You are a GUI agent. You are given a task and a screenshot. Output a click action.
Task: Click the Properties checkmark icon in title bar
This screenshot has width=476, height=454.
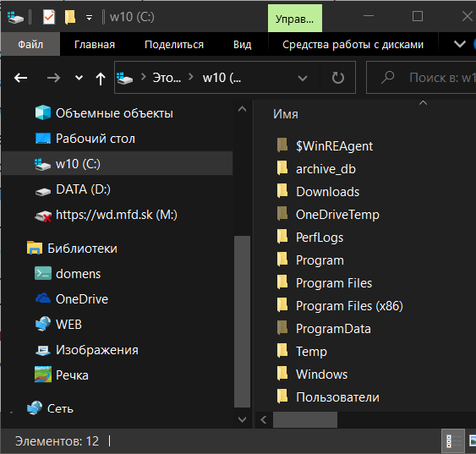(x=48, y=17)
